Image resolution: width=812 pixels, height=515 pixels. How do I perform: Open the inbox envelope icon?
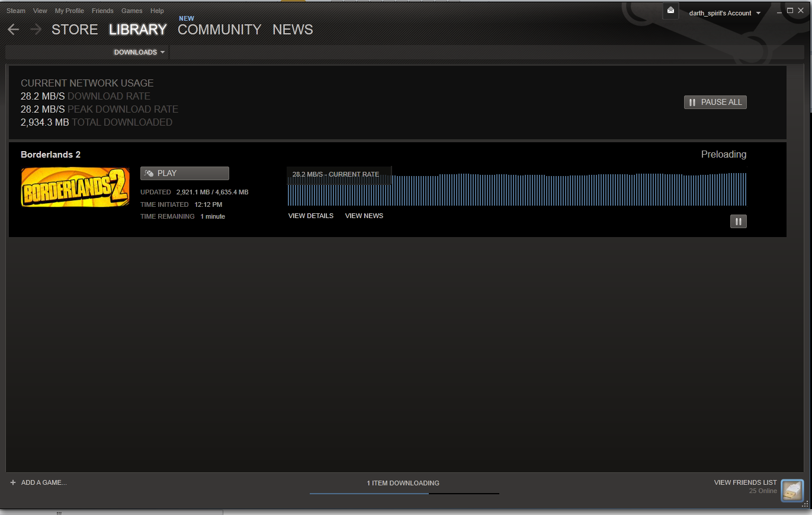[x=670, y=11]
